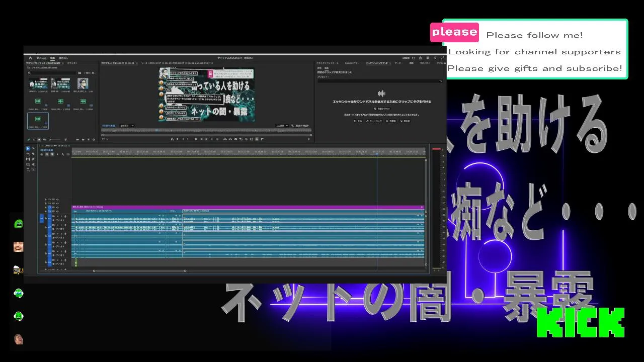Click the Ambience button in Essential Sound

405,121
